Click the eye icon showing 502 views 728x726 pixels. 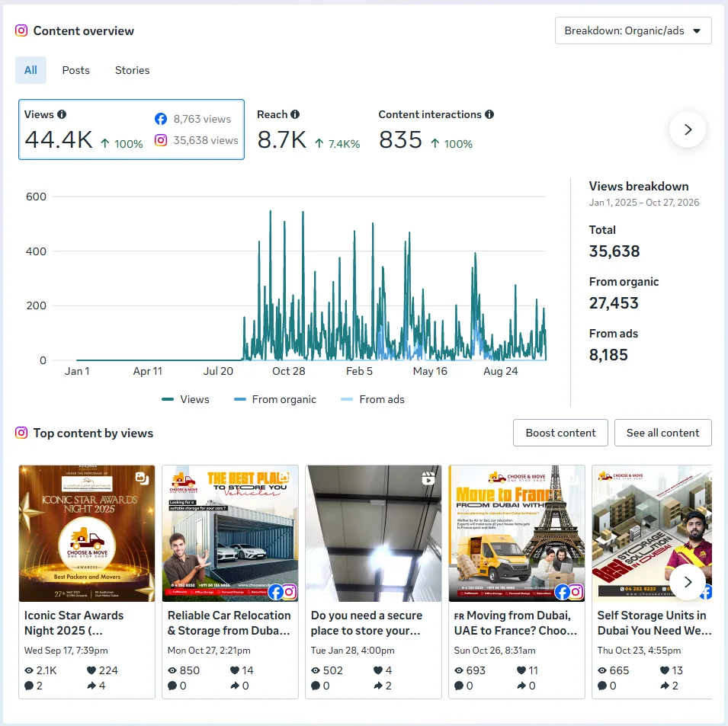pyautogui.click(x=316, y=670)
